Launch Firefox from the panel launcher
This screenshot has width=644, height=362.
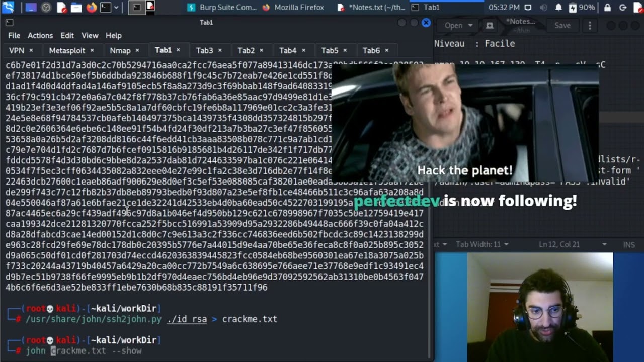[x=91, y=7]
